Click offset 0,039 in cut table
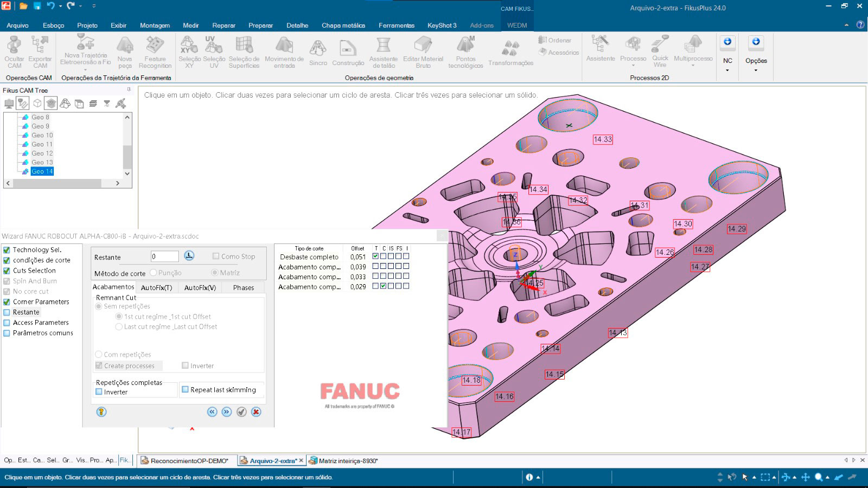Screen dimensions: 868x488 coord(358,267)
